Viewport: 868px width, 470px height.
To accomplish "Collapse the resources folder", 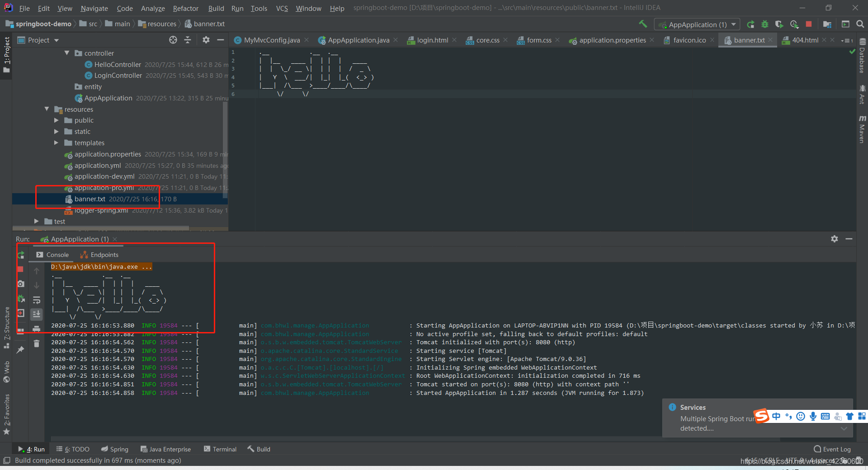I will tap(47, 109).
